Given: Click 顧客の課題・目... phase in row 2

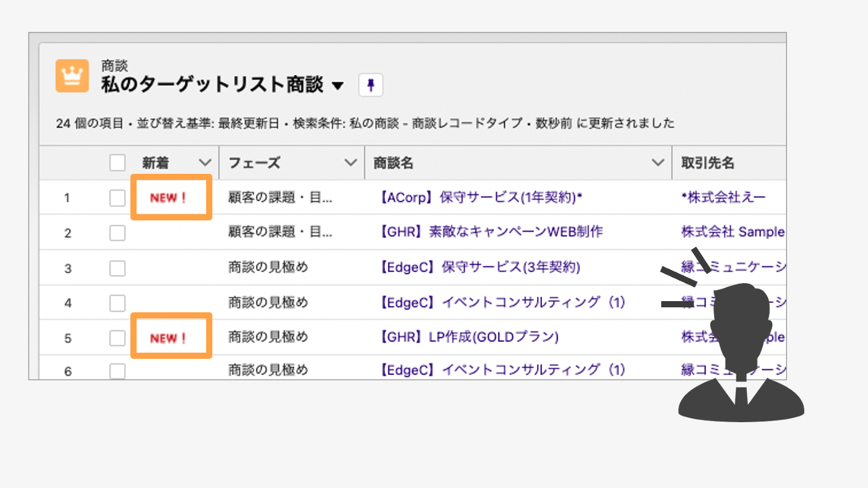Looking at the screenshot, I should pos(281,232).
